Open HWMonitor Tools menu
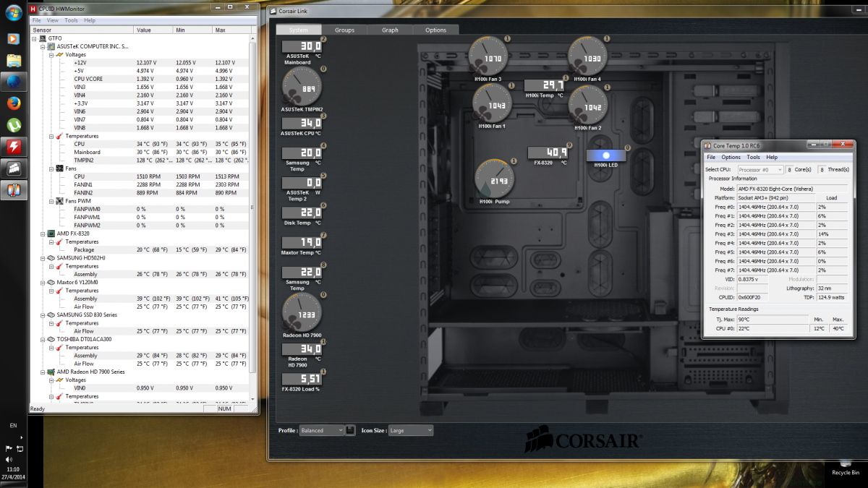This screenshot has width=868, height=488. pos(71,20)
